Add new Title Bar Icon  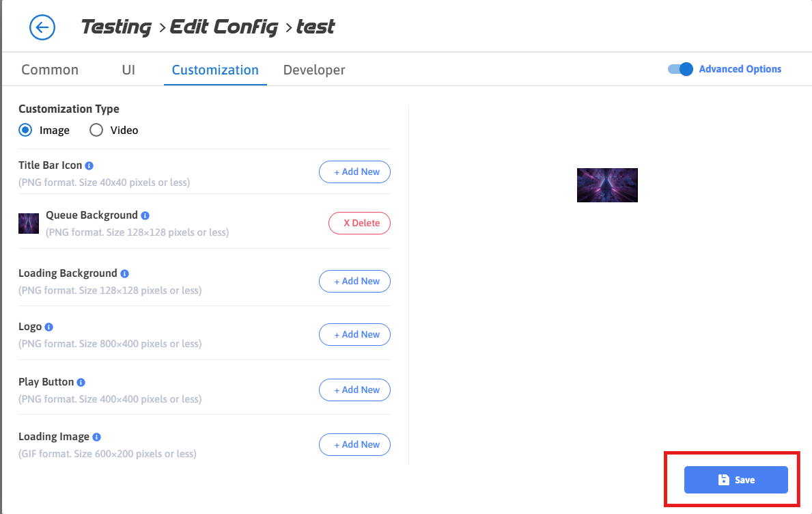[354, 172]
